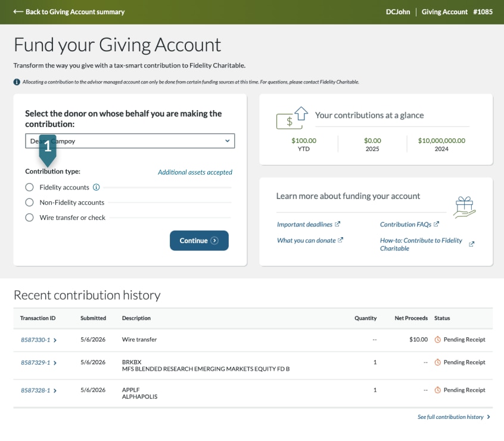Image resolution: width=504 pixels, height=441 pixels.
Task: Click pending clock icon in APPLF row
Action: (437, 390)
